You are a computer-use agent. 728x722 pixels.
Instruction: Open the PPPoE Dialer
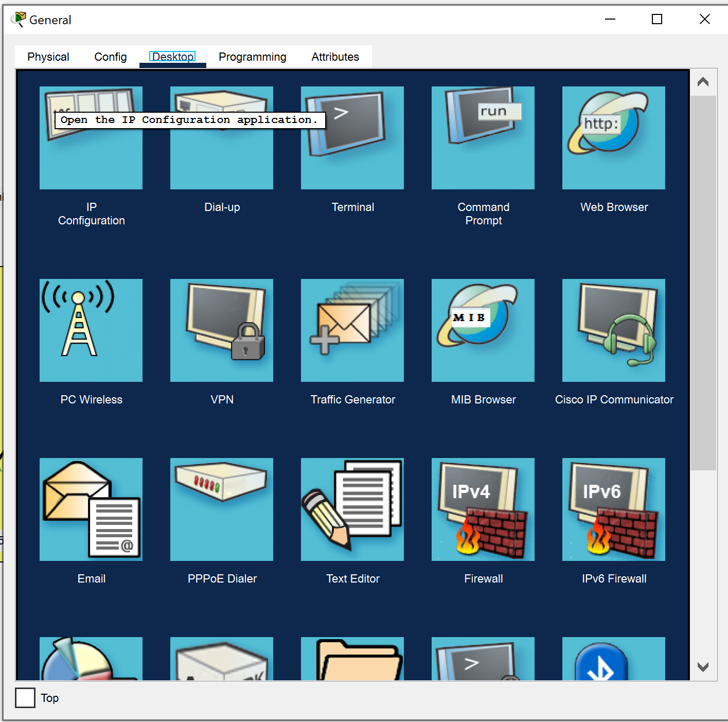[222, 509]
